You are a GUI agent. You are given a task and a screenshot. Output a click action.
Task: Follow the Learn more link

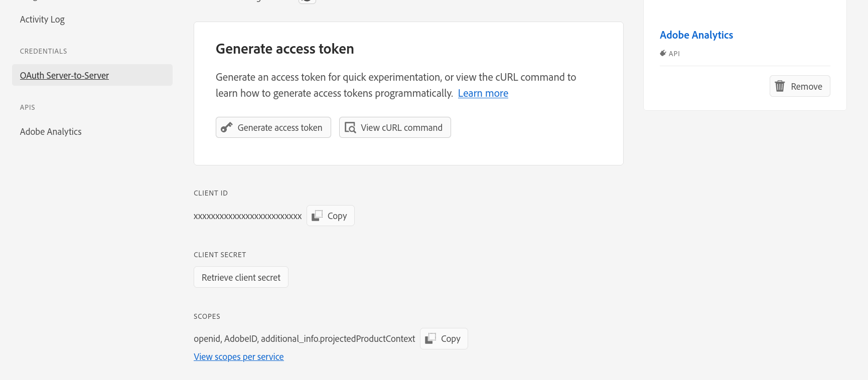tap(483, 93)
